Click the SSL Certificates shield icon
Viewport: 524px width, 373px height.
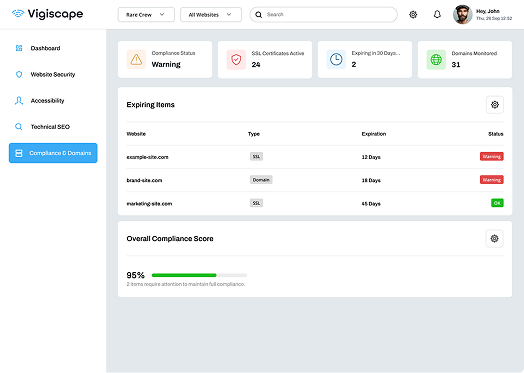(x=236, y=59)
